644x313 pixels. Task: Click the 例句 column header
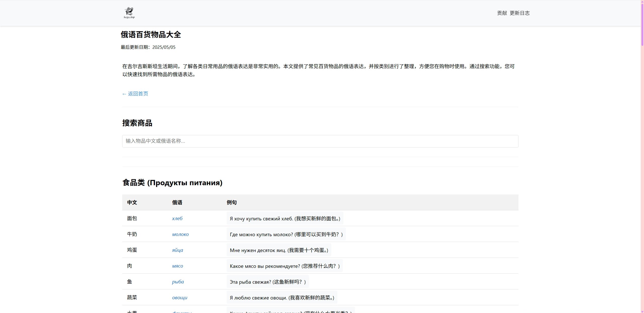click(231, 202)
